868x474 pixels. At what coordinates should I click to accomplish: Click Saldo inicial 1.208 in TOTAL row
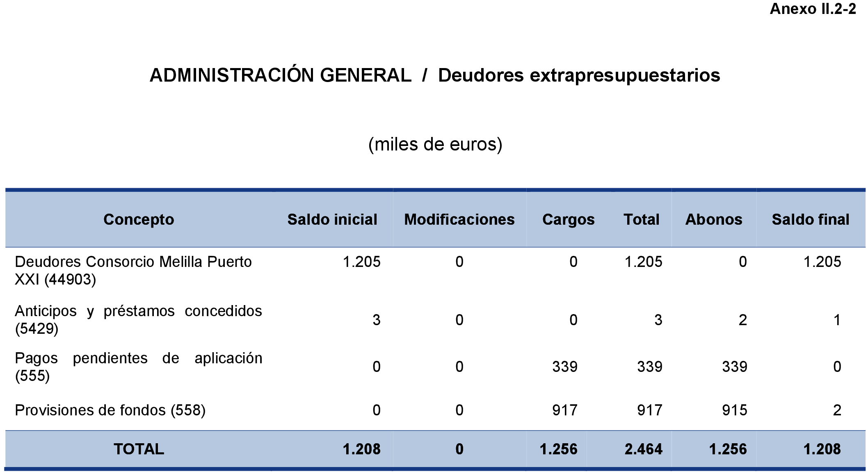[x=362, y=449]
